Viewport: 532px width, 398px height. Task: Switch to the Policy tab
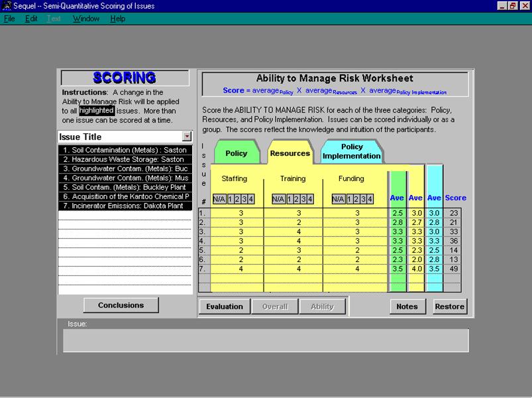[x=237, y=153]
